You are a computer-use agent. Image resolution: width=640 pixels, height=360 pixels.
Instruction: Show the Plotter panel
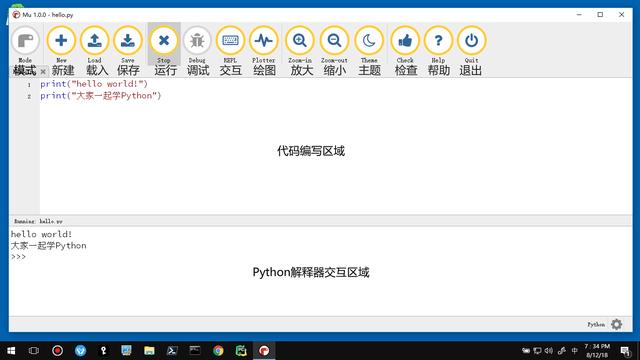[x=264, y=41]
